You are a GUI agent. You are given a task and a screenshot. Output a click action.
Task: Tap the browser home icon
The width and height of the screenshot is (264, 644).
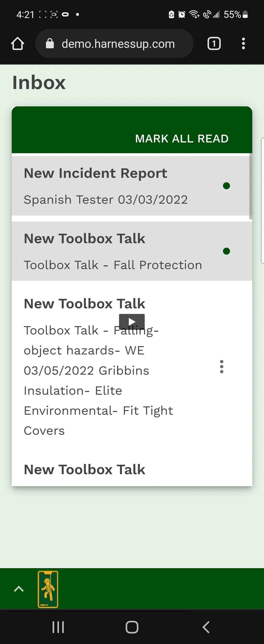point(18,44)
